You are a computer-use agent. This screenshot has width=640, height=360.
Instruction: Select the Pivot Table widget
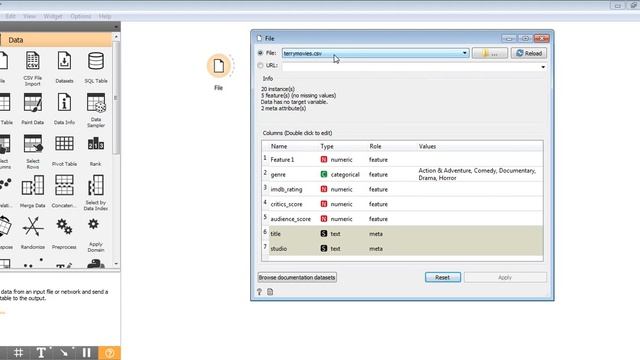click(64, 151)
